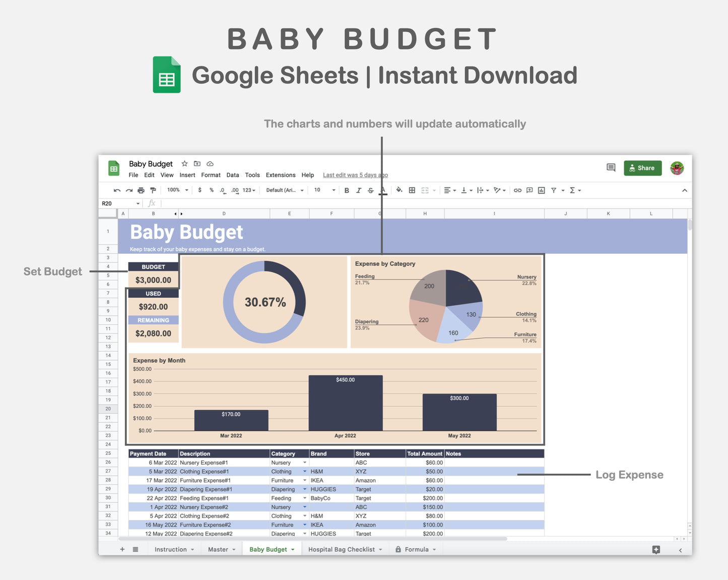Star the Baby Budget spreadsheet

click(x=184, y=164)
